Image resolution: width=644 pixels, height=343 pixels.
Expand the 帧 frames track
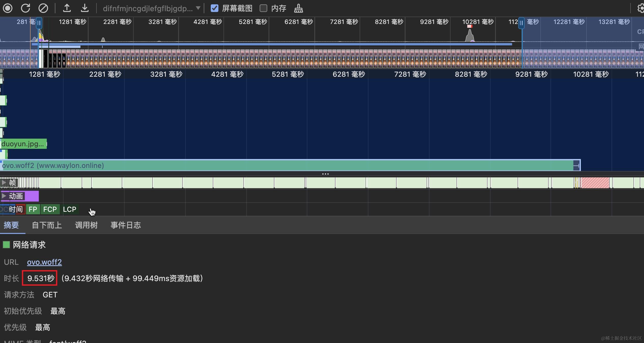[4, 182]
